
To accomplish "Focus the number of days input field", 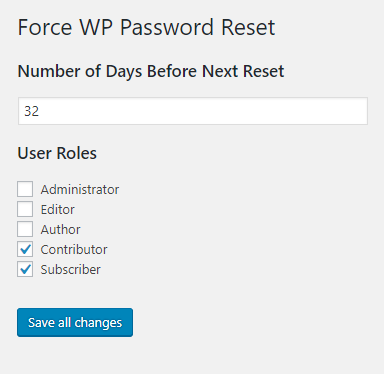I will [193, 111].
